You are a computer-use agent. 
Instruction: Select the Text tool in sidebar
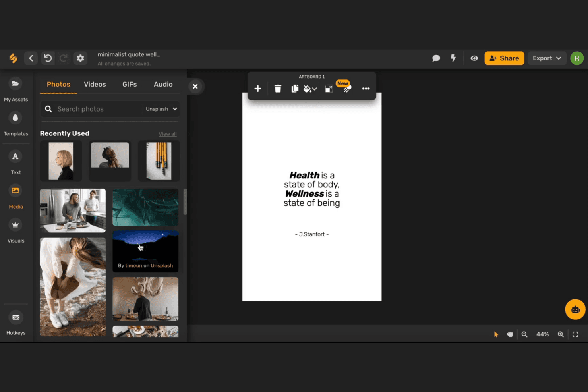[16, 162]
